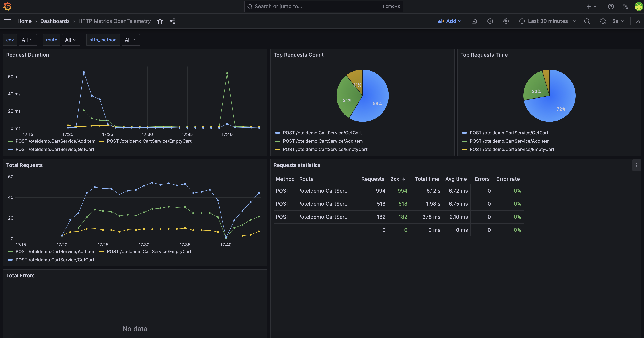Open the 5s refresh interval dropdown

(618, 21)
